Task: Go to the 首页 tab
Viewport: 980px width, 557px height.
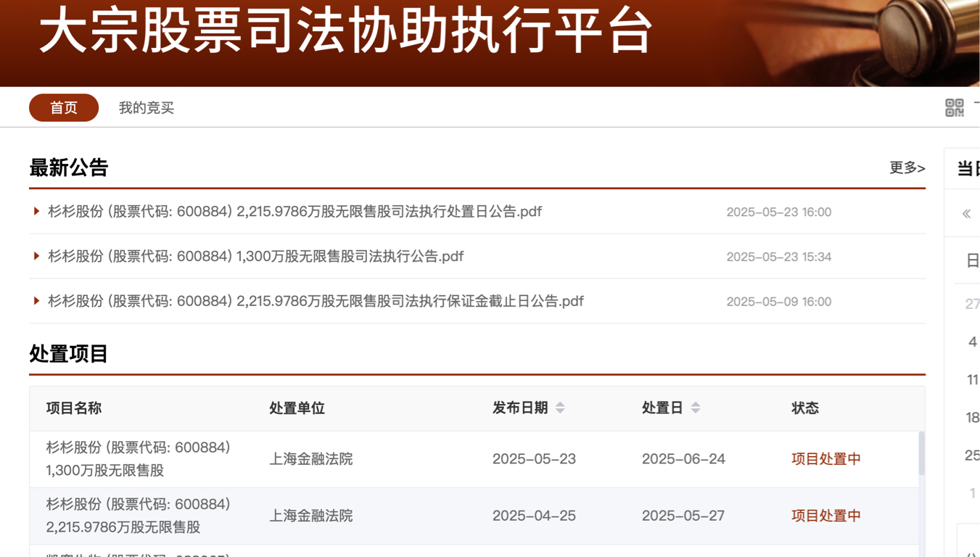Action: pos(64,107)
